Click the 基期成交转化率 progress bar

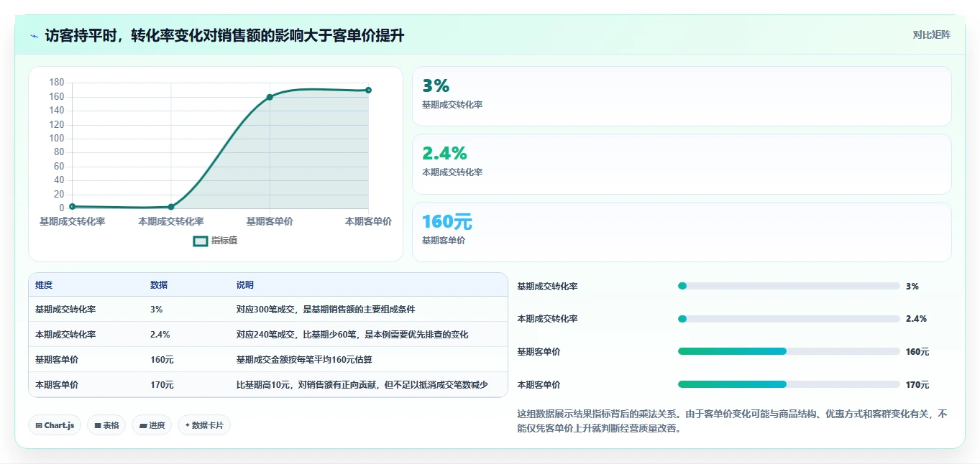tap(789, 286)
